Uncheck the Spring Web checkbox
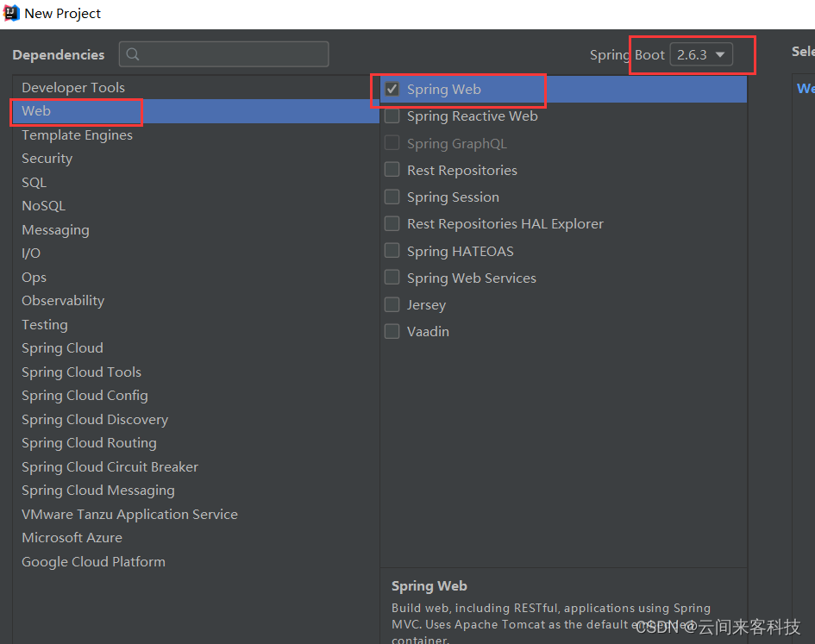 pyautogui.click(x=392, y=90)
